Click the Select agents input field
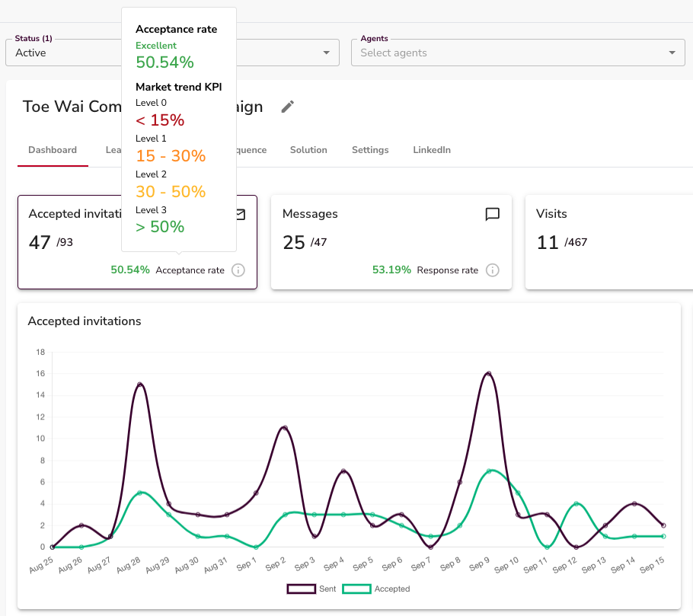This screenshot has width=693, height=616. 503,53
